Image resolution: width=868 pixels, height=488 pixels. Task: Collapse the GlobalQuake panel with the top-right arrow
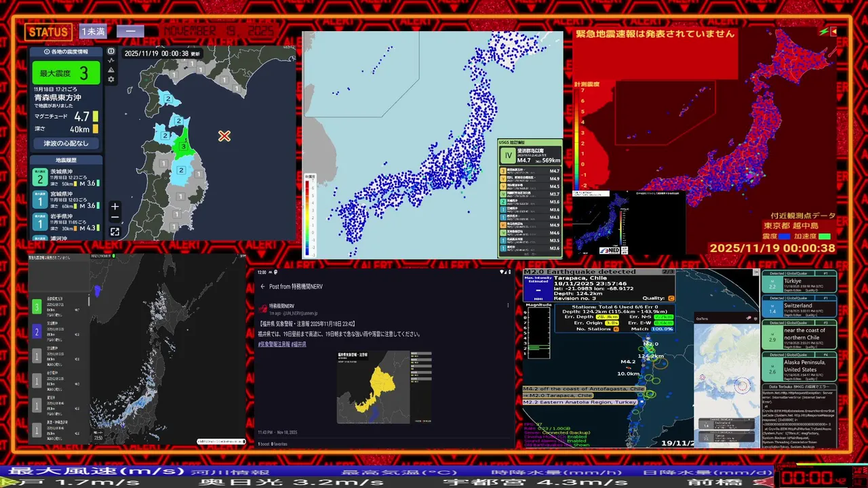coord(755,272)
